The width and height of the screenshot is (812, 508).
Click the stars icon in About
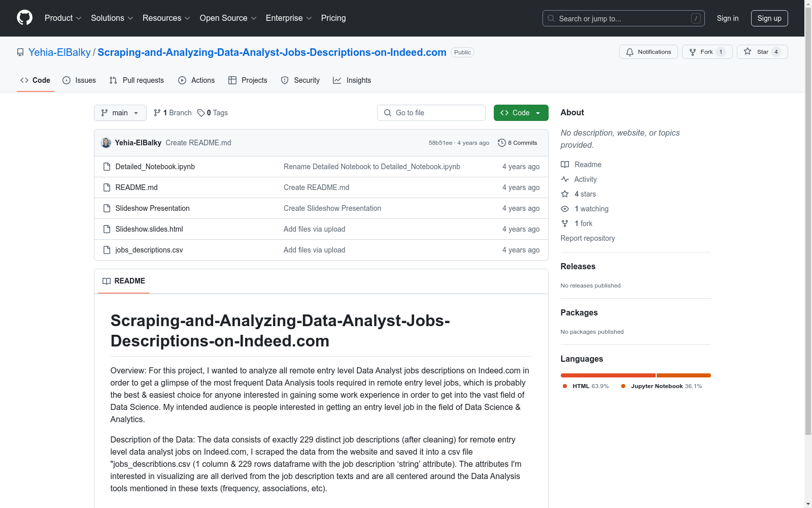pos(565,194)
